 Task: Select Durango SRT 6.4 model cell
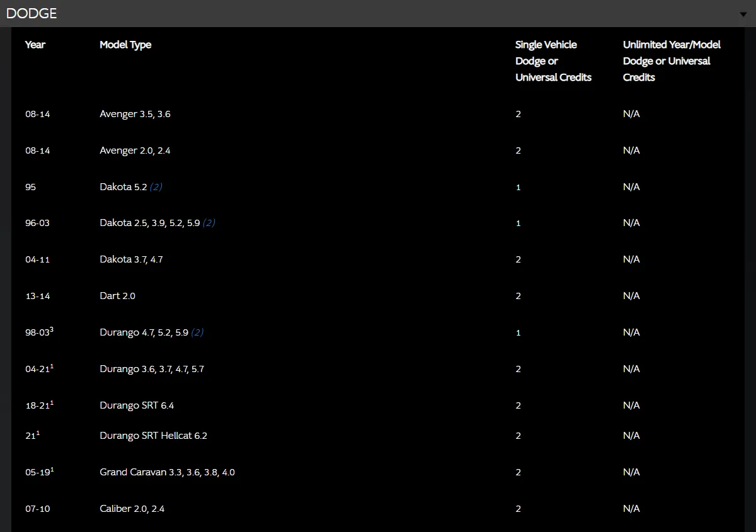pos(137,405)
